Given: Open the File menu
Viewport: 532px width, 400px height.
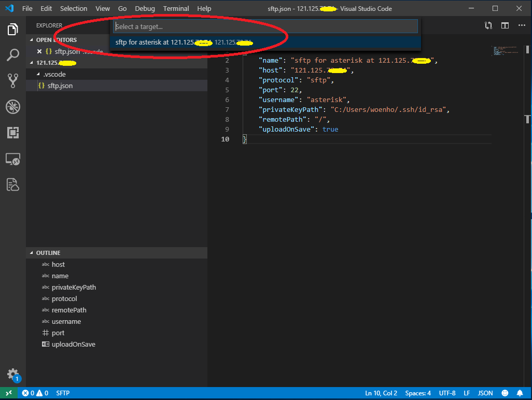Looking at the screenshot, I should click(27, 8).
